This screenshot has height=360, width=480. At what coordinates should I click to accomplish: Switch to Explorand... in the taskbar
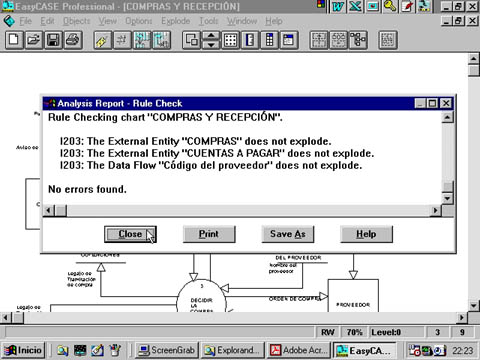click(x=232, y=350)
